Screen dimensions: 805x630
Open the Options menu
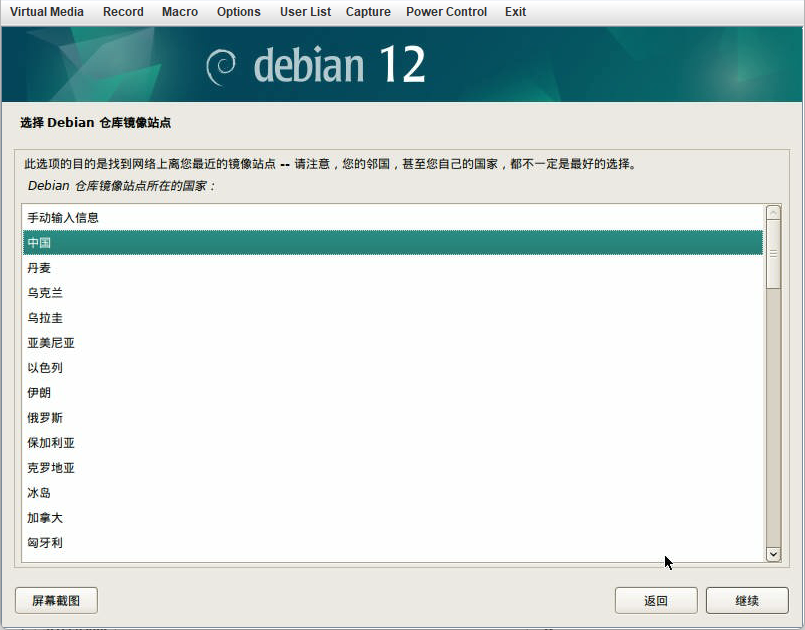pos(238,12)
